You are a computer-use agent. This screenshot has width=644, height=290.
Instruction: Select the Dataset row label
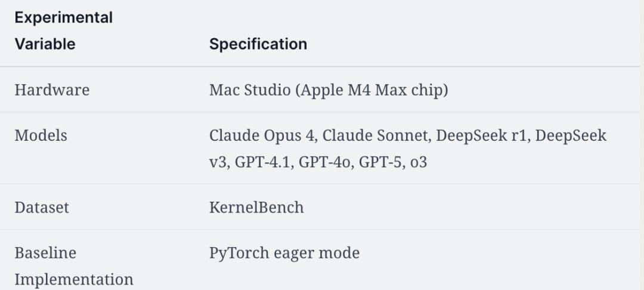42,207
